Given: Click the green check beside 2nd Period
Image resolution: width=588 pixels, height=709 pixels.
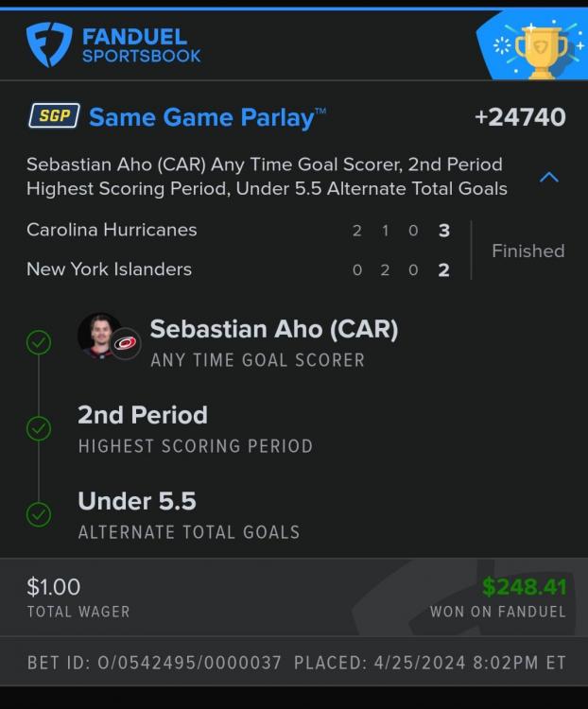Looking at the screenshot, I should (39, 428).
